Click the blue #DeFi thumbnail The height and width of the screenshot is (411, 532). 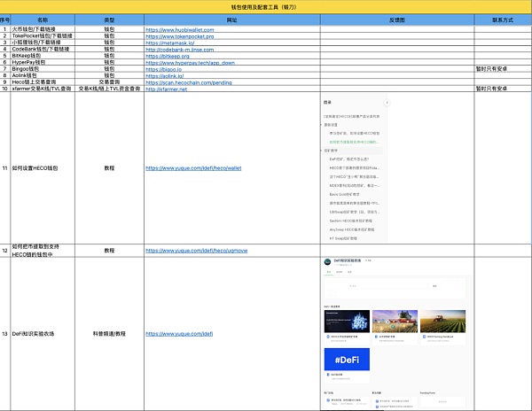tap(346, 359)
